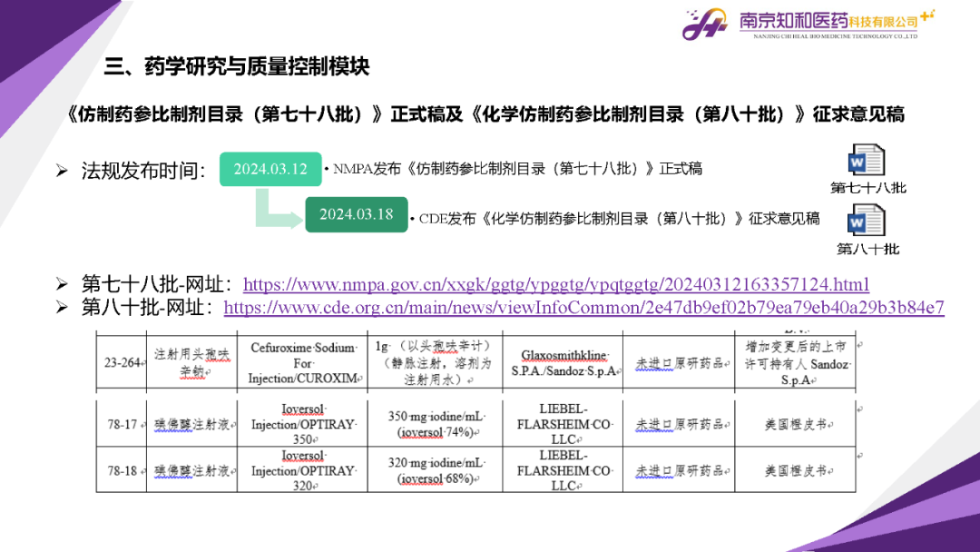Click the arrow bullet before 第八十批-网址
The image size is (980, 552).
[x=62, y=308]
